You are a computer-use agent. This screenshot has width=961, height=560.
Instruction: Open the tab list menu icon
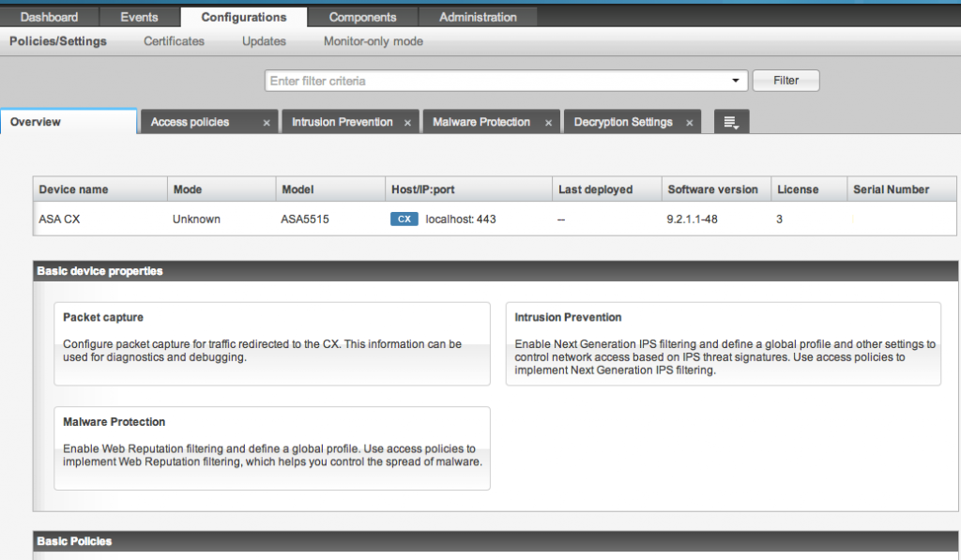point(731,123)
